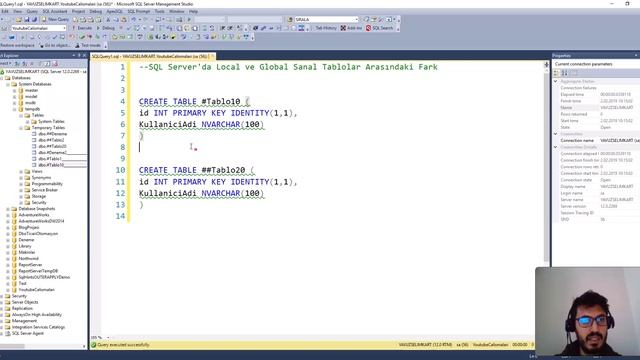This screenshot has width=640, height=360.
Task: Expand the msdb database node
Action: [x=14, y=103]
